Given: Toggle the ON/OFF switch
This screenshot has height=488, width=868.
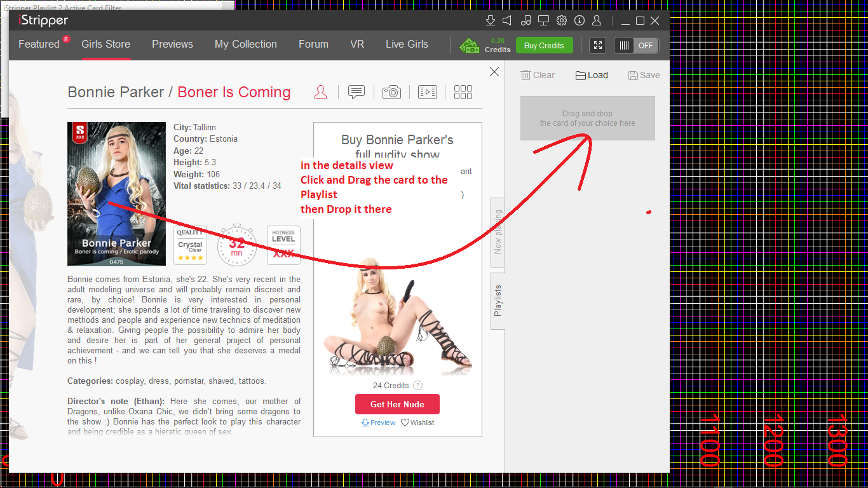Looking at the screenshot, I should click(637, 45).
